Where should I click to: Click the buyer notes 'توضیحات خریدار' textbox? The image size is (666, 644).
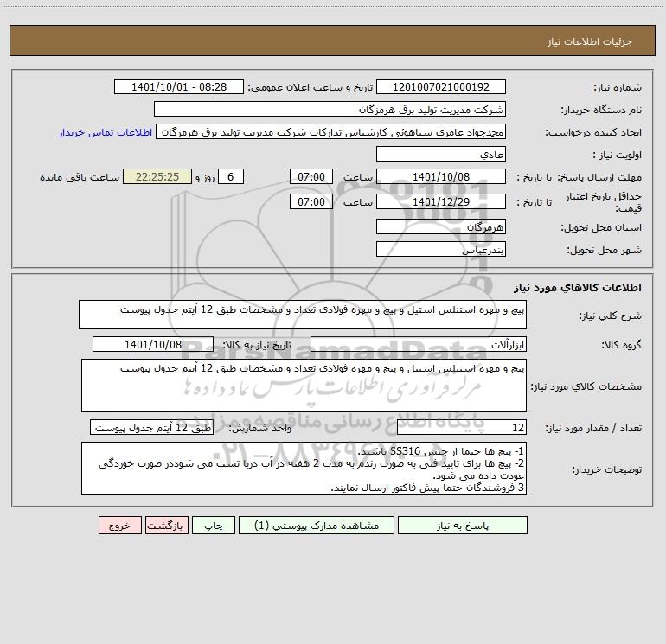click(x=304, y=469)
